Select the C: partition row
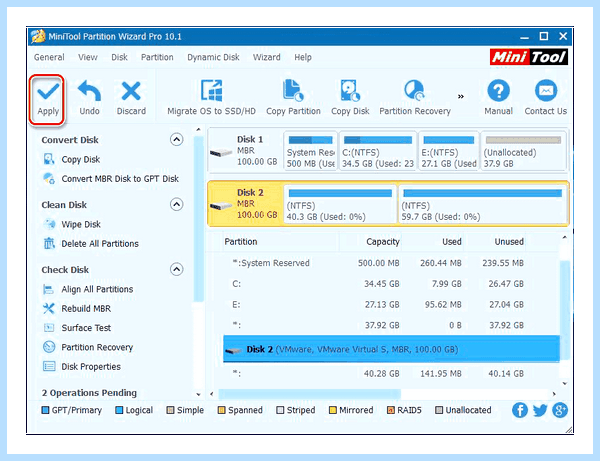 (391, 283)
